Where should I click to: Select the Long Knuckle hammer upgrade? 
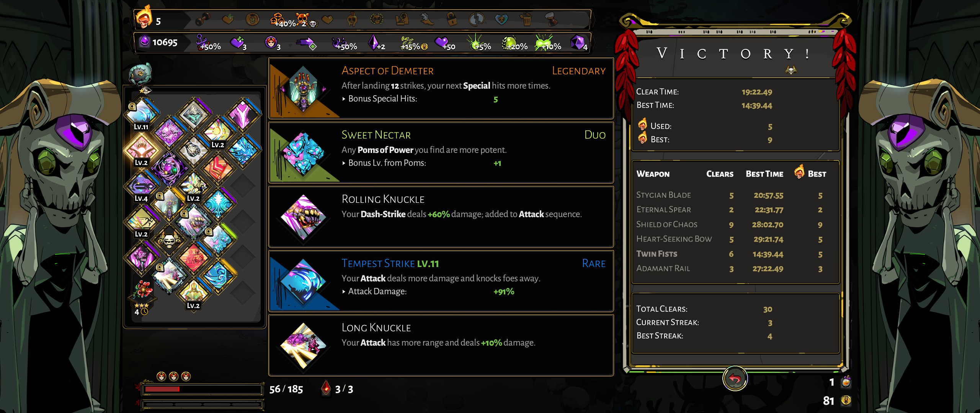click(441, 345)
